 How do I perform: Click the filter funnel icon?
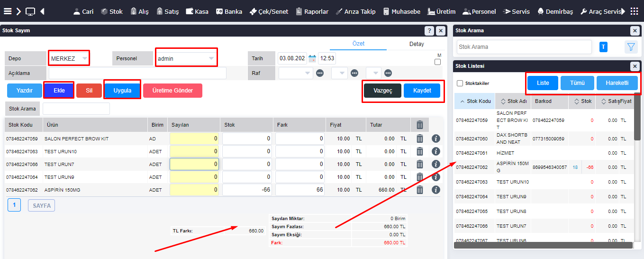click(x=631, y=47)
